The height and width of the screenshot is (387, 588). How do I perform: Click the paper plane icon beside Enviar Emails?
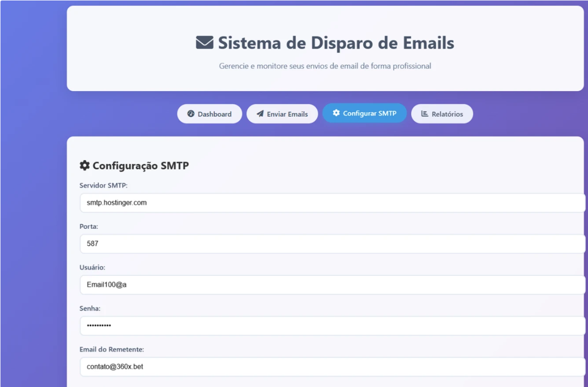pos(259,114)
